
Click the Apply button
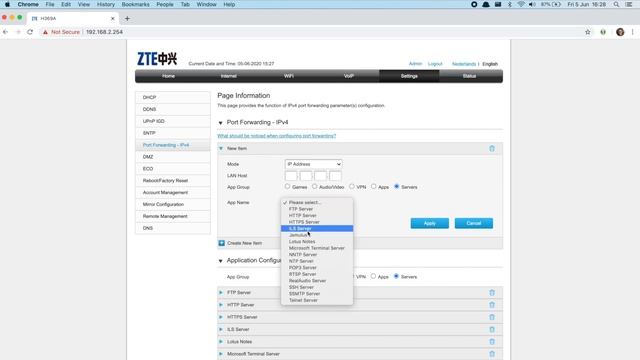click(x=429, y=223)
